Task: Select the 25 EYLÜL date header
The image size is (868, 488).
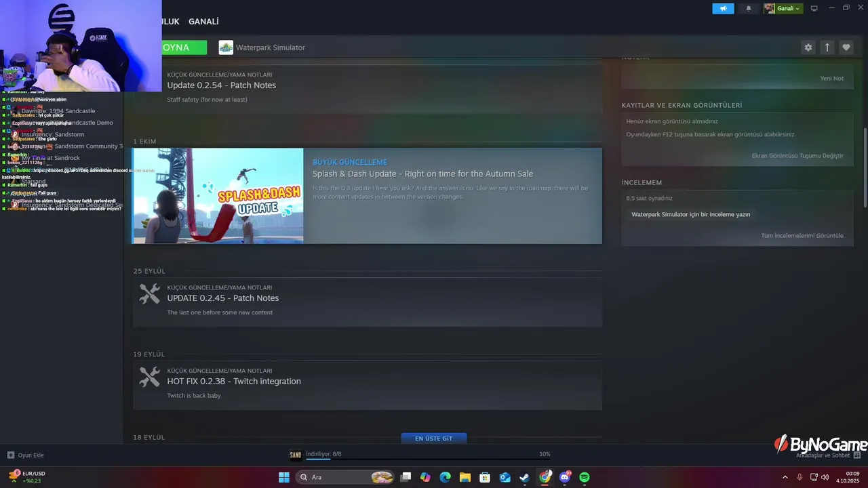Action: [149, 271]
